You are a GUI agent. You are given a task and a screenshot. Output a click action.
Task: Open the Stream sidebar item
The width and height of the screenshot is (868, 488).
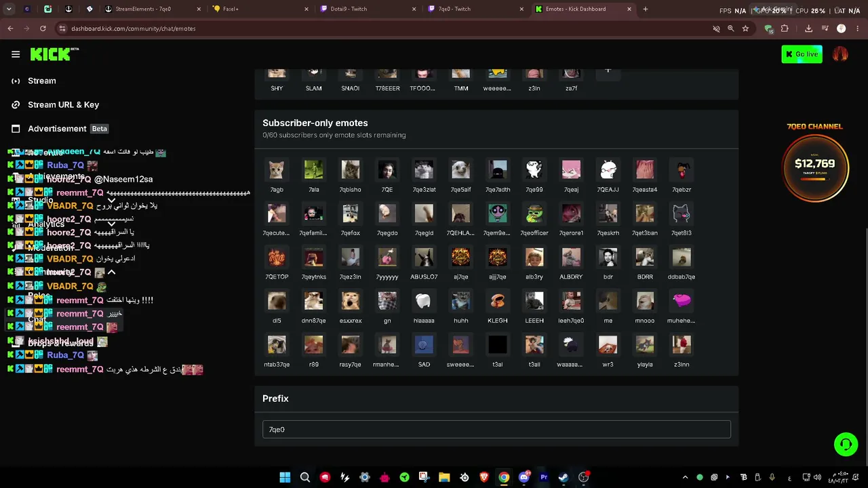pyautogui.click(x=42, y=81)
